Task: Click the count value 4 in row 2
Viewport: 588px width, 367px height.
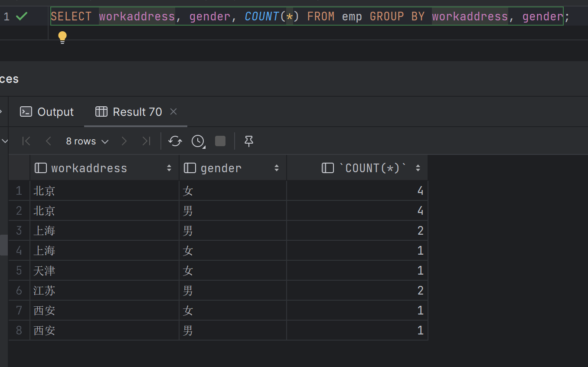Action: 357,211
